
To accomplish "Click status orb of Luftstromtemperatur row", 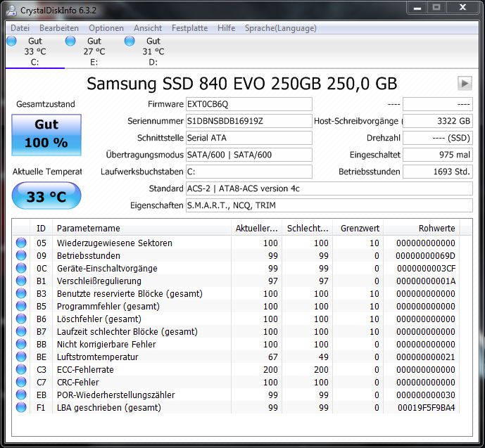I will point(21,357).
